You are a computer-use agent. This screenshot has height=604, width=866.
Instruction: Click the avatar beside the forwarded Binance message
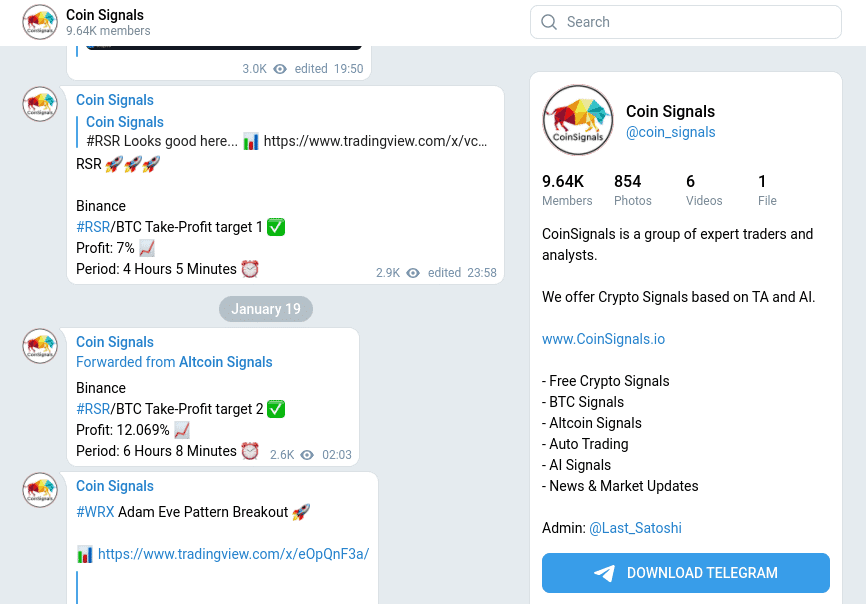click(40, 346)
